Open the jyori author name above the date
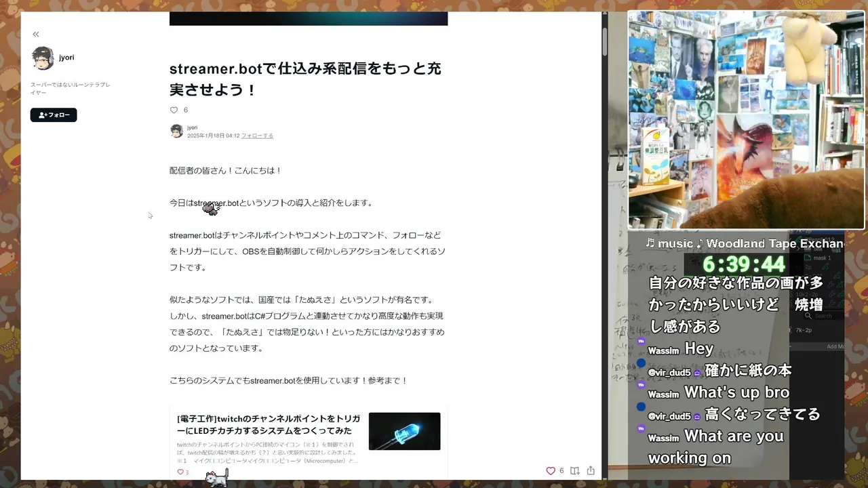Screen dimensions: 868x488 pos(193,127)
